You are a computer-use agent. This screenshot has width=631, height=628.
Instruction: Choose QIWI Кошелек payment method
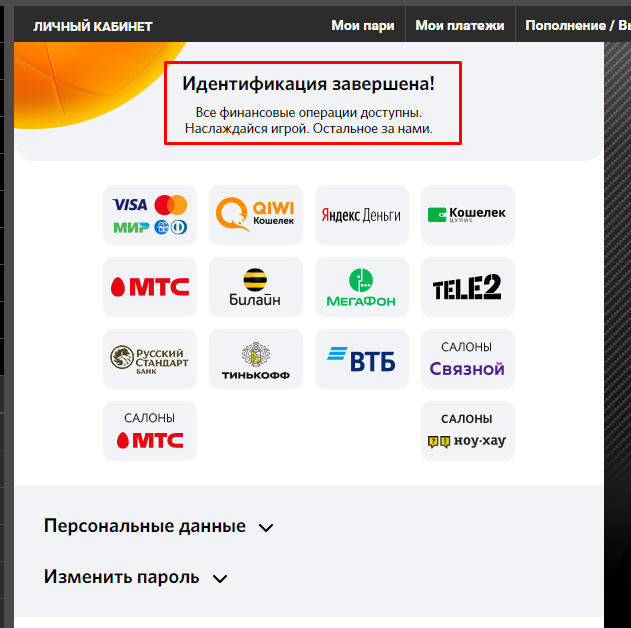[x=256, y=215]
